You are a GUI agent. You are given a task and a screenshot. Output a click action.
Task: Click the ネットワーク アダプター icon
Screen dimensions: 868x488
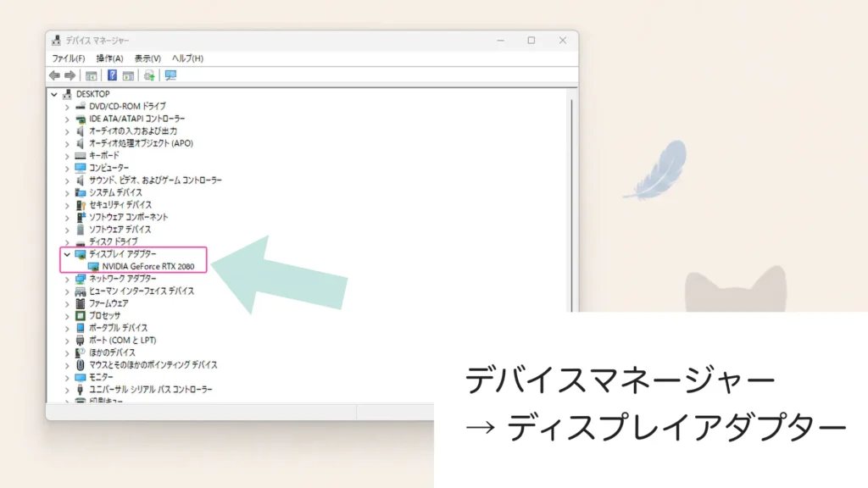click(x=81, y=279)
